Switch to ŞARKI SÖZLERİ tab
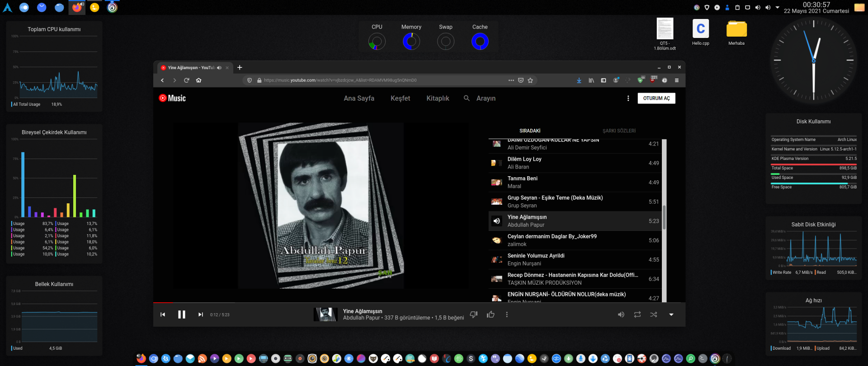The height and width of the screenshot is (366, 868). click(x=619, y=131)
